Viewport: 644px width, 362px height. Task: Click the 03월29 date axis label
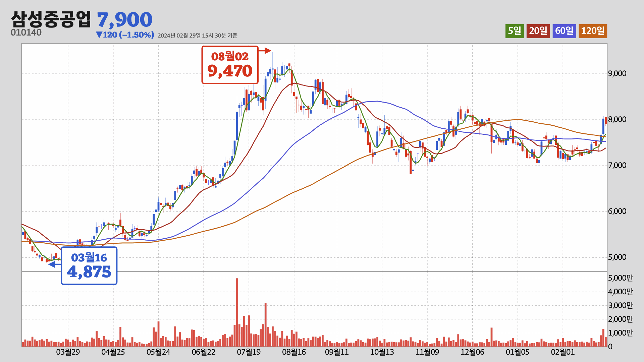pos(68,352)
